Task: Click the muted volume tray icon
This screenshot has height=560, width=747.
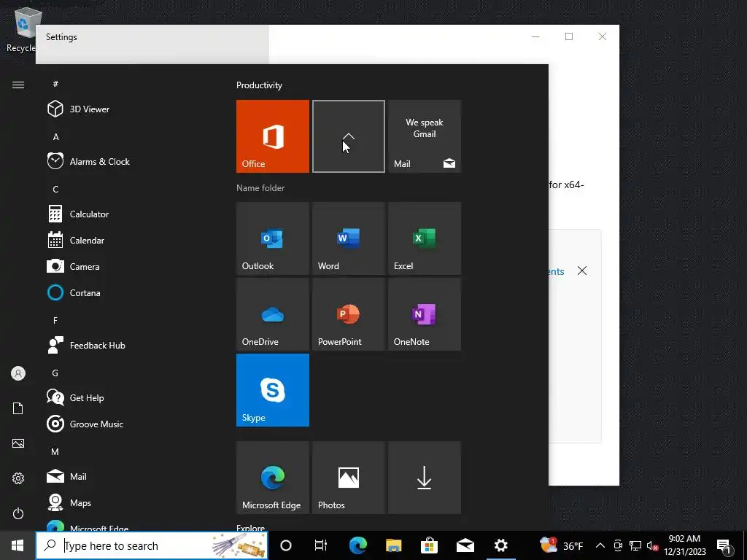Action: [x=653, y=545]
